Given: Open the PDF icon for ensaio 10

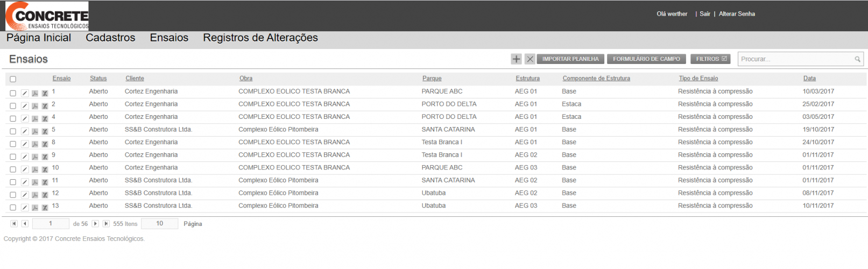Looking at the screenshot, I should point(35,169).
